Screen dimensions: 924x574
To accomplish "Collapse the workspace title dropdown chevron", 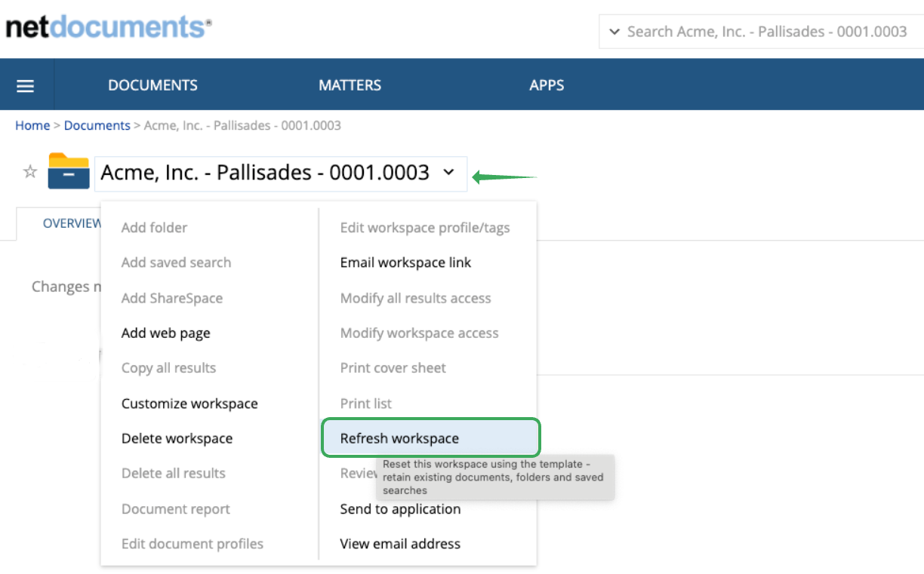I will coord(448,173).
